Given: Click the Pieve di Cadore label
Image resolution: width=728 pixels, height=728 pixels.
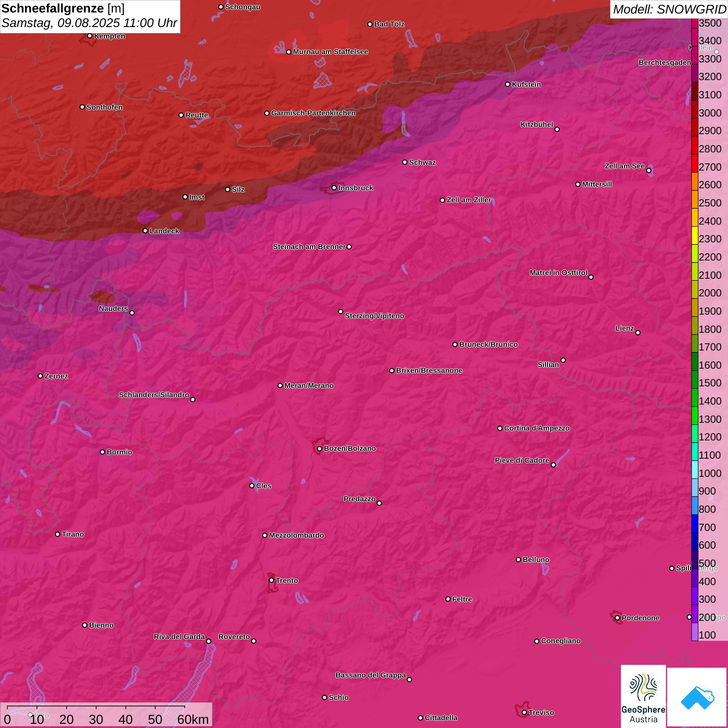Looking at the screenshot, I should tap(522, 460).
